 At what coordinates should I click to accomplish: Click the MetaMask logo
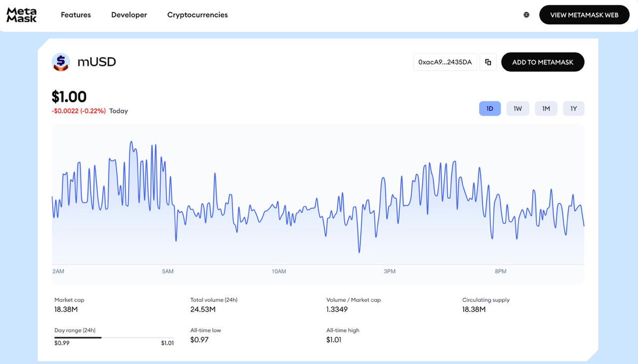22,15
